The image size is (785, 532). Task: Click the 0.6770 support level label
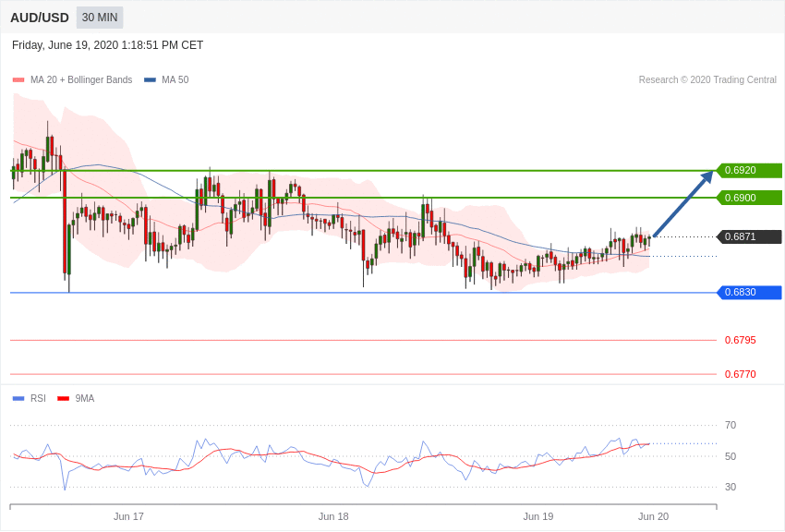click(x=741, y=374)
